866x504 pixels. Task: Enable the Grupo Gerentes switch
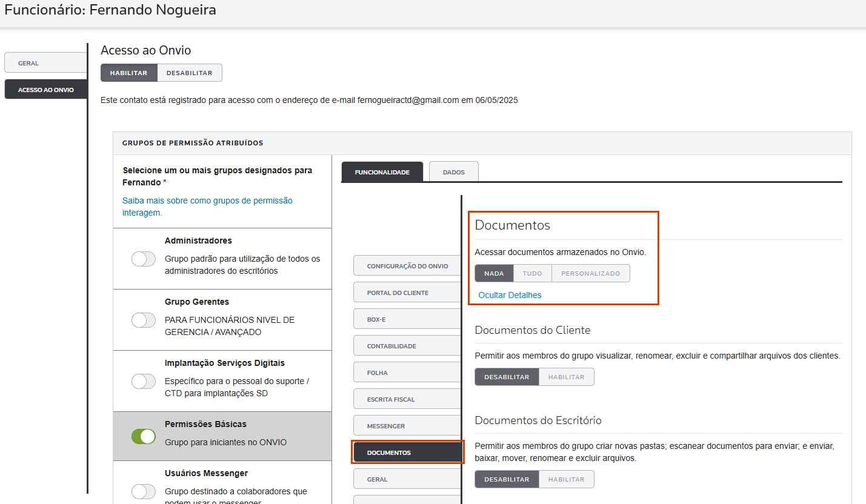(x=144, y=320)
